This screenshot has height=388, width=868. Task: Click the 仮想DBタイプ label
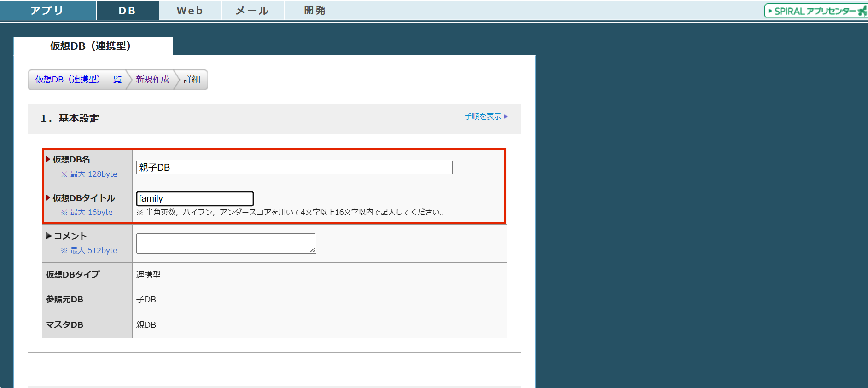[x=73, y=274]
